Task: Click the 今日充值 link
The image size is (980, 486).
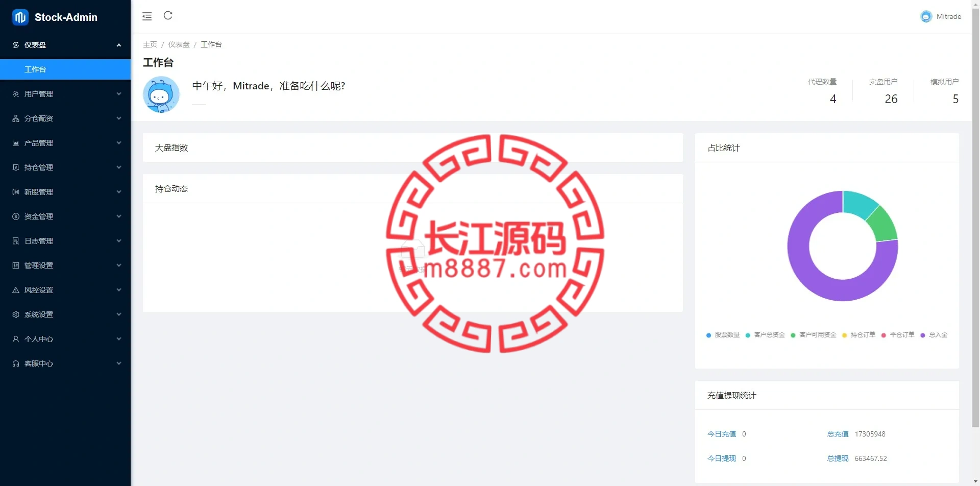Action: click(x=722, y=434)
